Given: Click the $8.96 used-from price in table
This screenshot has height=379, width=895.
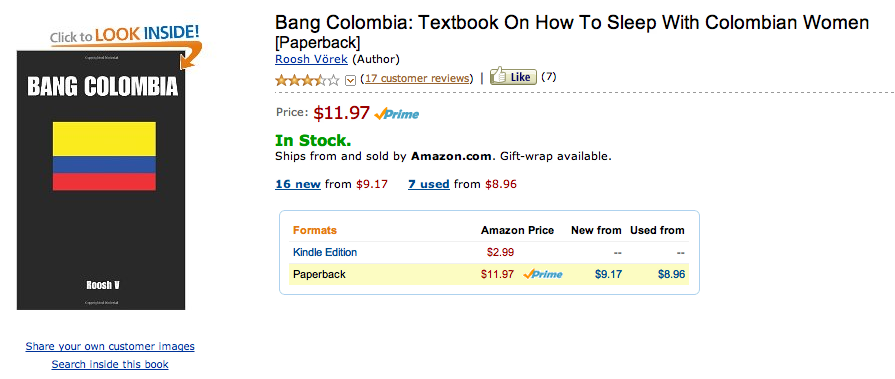Looking at the screenshot, I should 671,275.
